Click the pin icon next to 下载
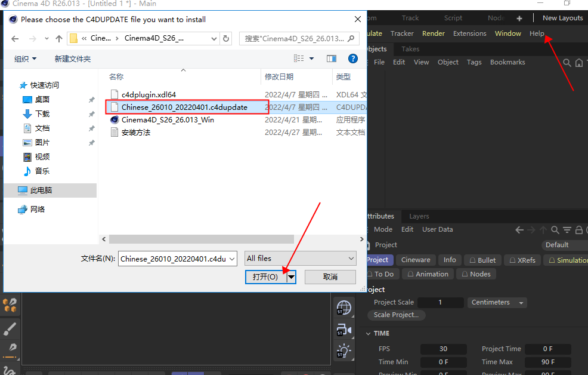The height and width of the screenshot is (375, 588). tap(91, 114)
